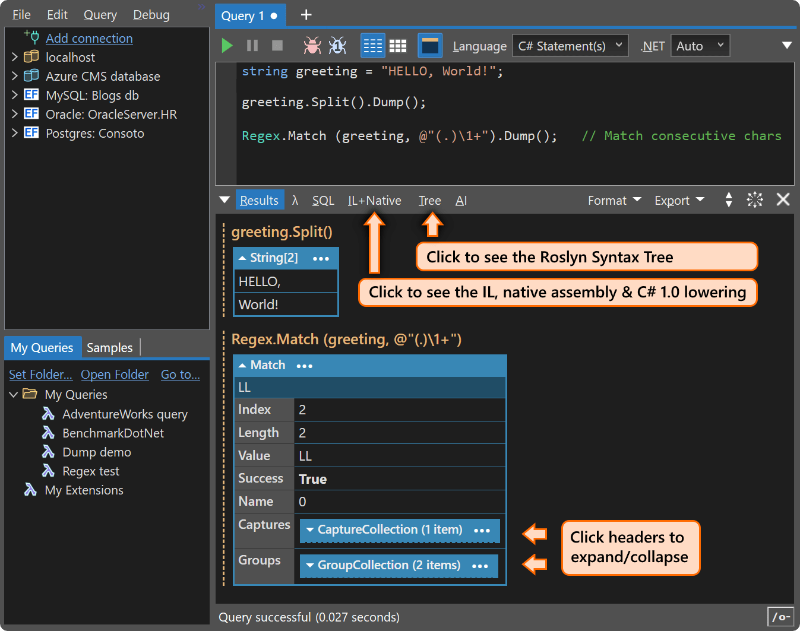Open the Query menu

tap(100, 15)
